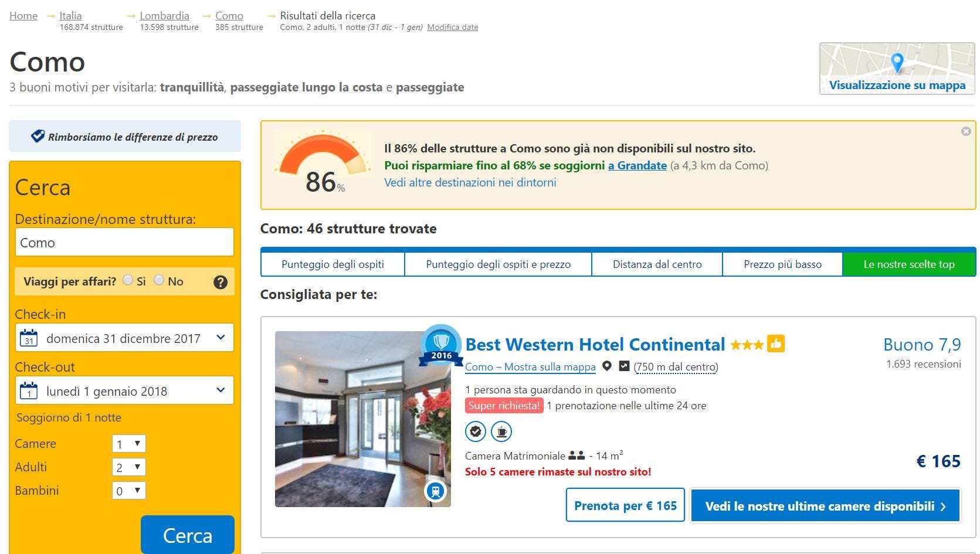Open the a Grandate link
The image size is (980, 554).
637,165
